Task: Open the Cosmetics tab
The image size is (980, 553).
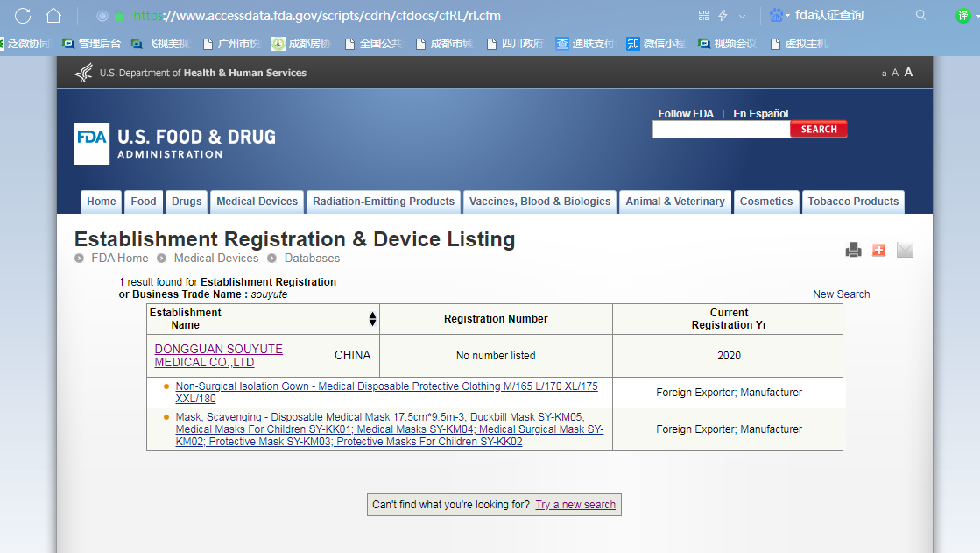Action: [x=766, y=202]
